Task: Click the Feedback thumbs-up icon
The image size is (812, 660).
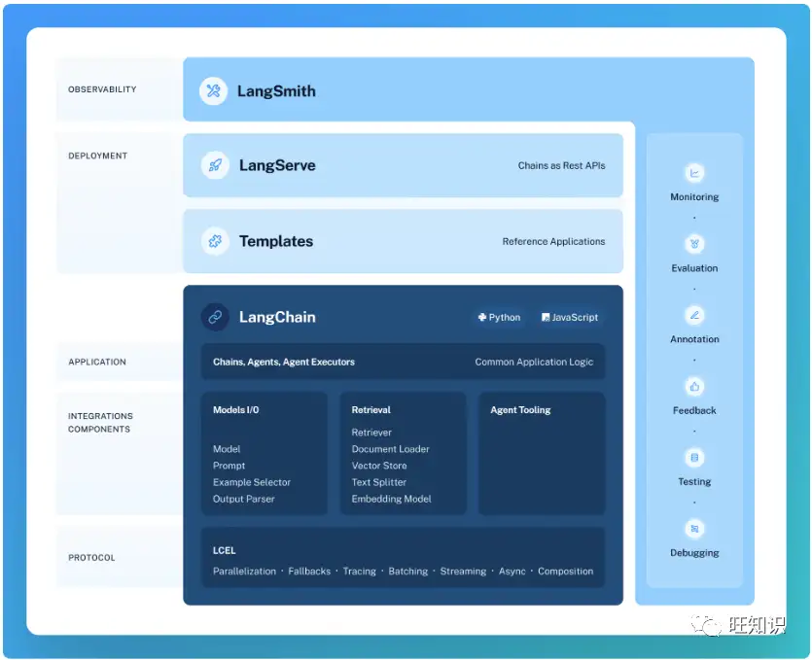Action: (694, 386)
